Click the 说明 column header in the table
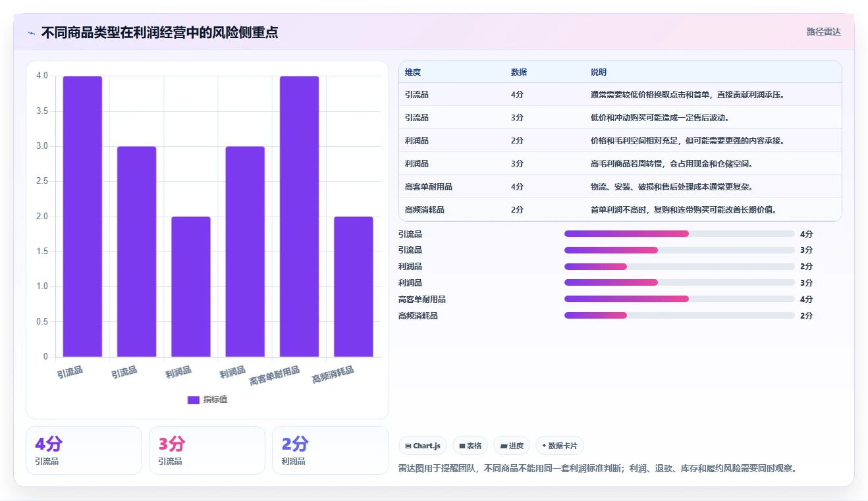Image resolution: width=868 pixels, height=501 pixels. 599,72
